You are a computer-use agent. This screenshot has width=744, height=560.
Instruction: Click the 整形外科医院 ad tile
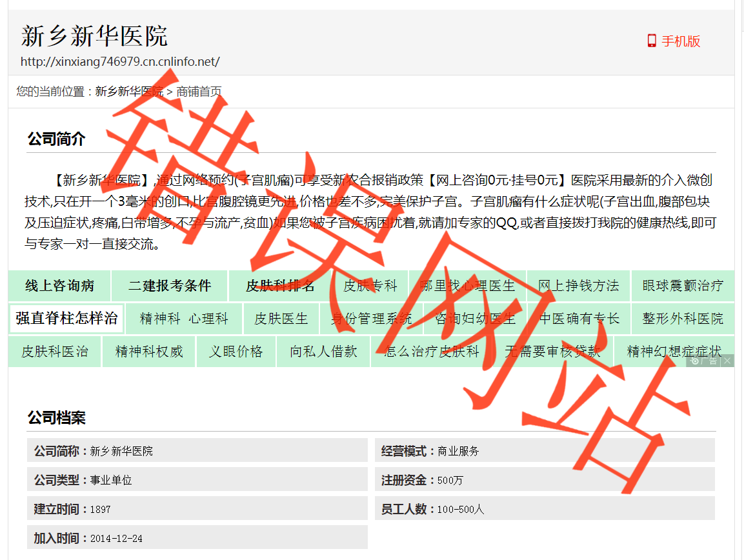tap(683, 319)
